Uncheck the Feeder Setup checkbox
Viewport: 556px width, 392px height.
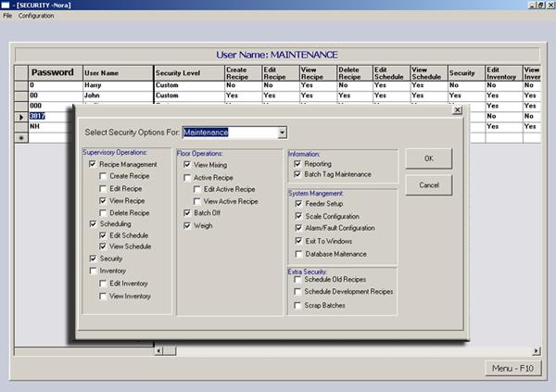pos(298,204)
